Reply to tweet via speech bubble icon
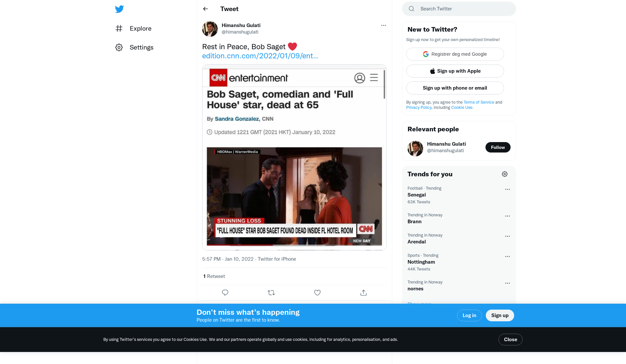 [x=225, y=293]
